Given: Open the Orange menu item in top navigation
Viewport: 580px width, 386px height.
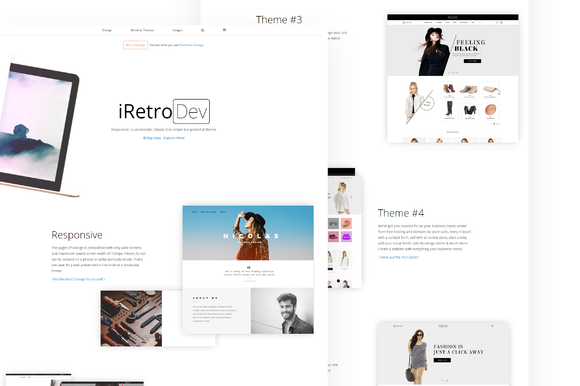Looking at the screenshot, I should tap(107, 30).
